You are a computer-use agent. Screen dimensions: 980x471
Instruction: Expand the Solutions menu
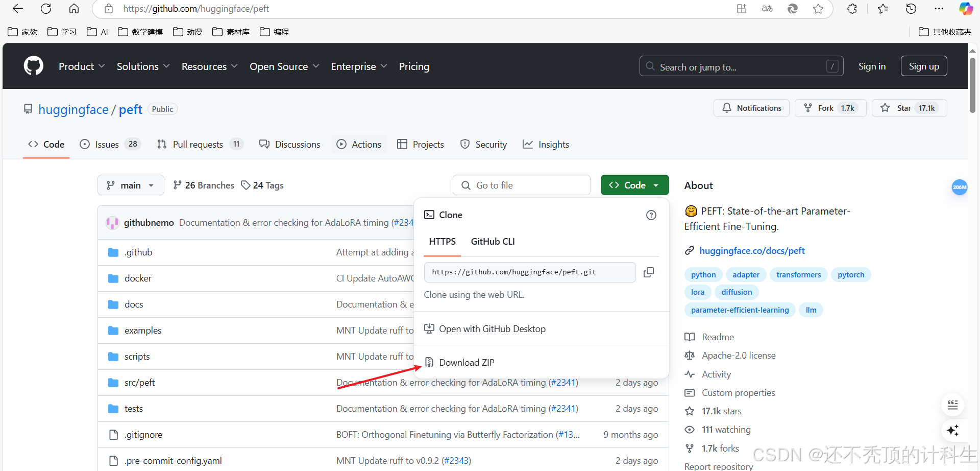click(143, 66)
